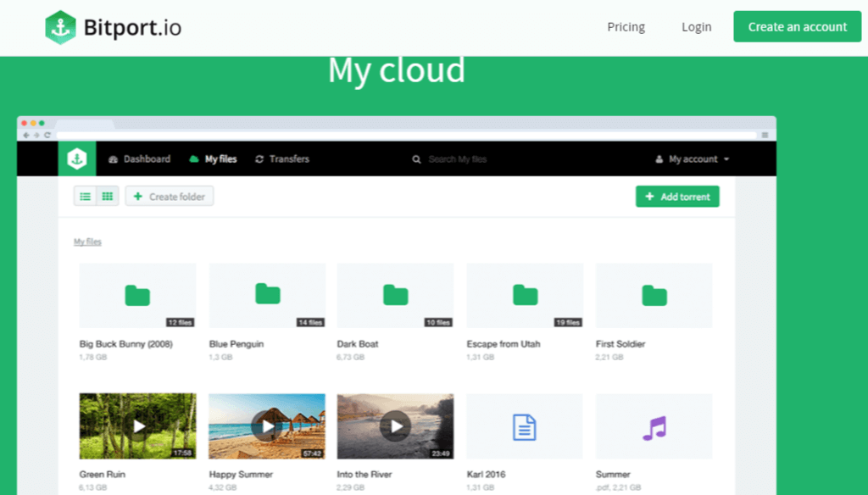Focus the Search My files field
Screen dimensions: 868x495
tap(457, 159)
